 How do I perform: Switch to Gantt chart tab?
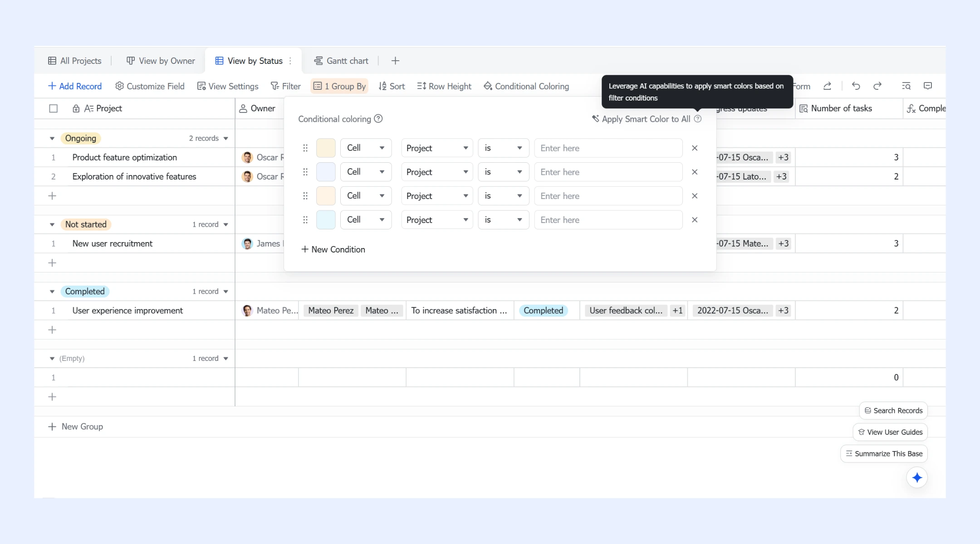click(341, 61)
